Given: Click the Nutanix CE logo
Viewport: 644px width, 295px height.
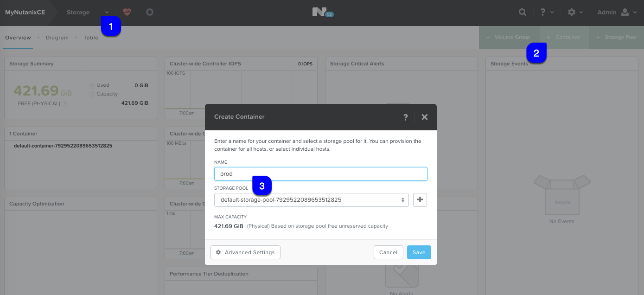Looking at the screenshot, I should click(x=323, y=13).
